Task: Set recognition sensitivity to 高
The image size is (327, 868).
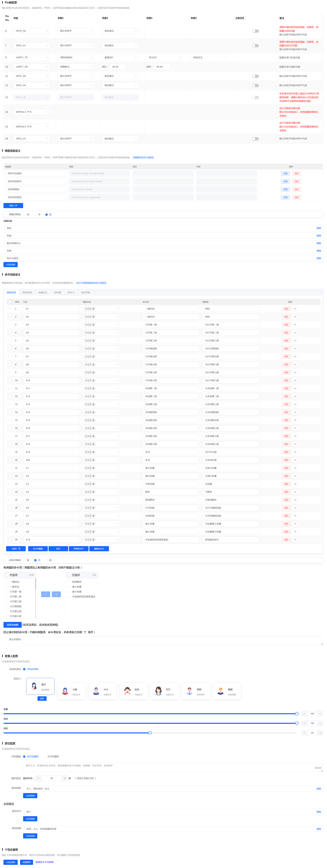Action: [x=49, y=560]
